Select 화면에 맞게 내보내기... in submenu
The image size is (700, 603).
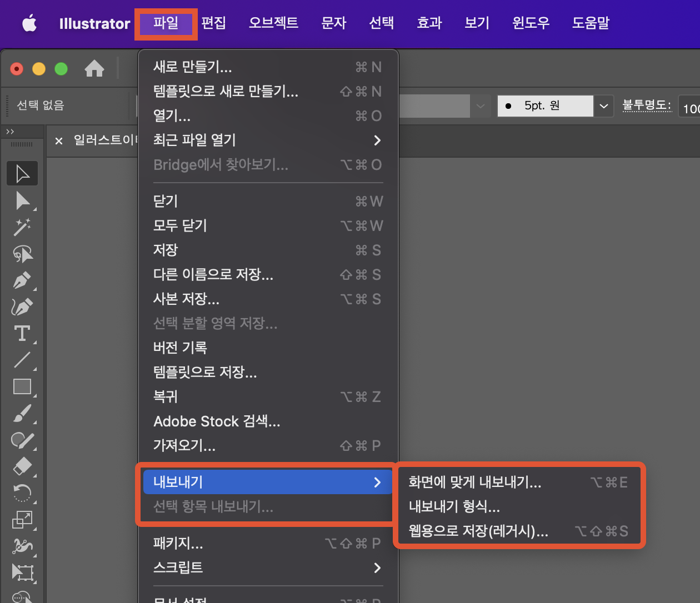coord(519,482)
